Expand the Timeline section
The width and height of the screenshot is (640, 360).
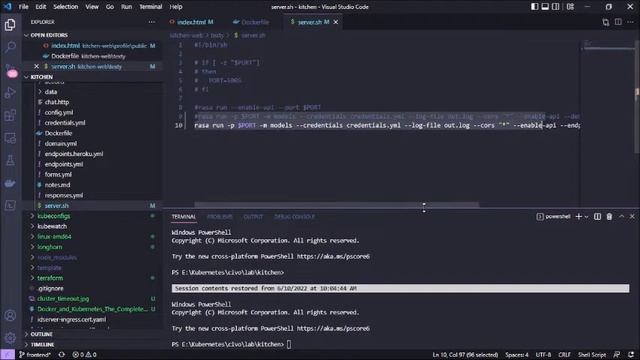pos(93,344)
